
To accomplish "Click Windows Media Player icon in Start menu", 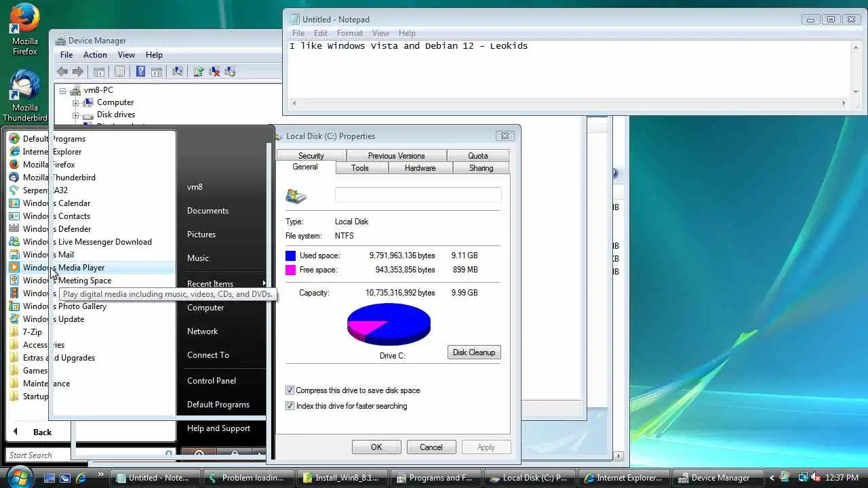I will [x=14, y=268].
